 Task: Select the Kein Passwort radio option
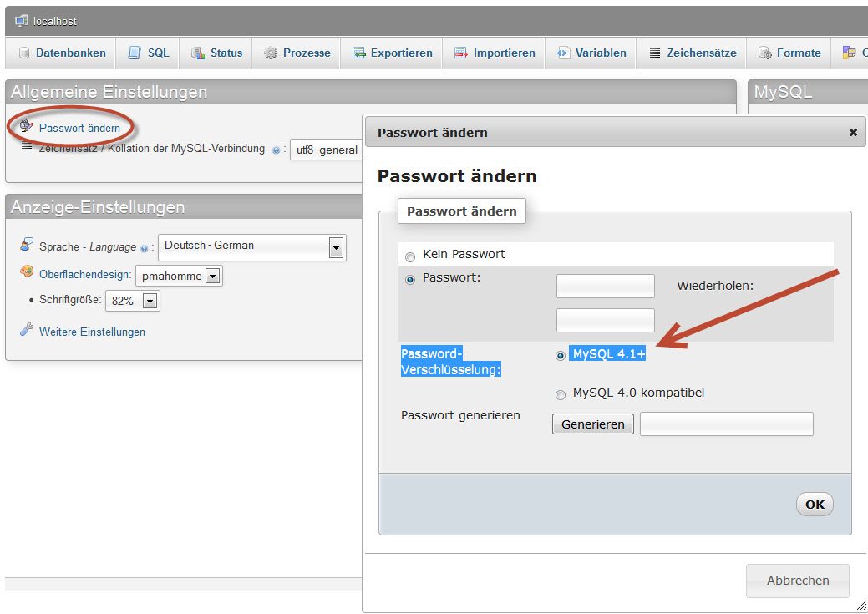[x=410, y=257]
